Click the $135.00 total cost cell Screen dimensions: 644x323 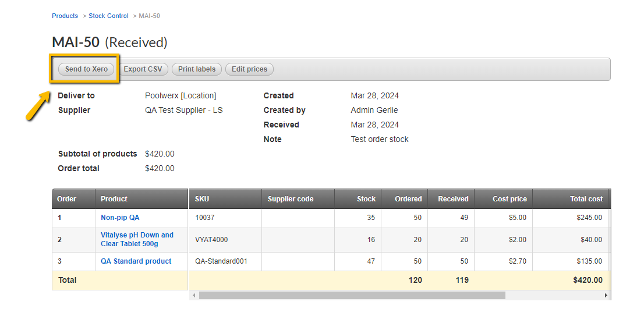[571, 261]
